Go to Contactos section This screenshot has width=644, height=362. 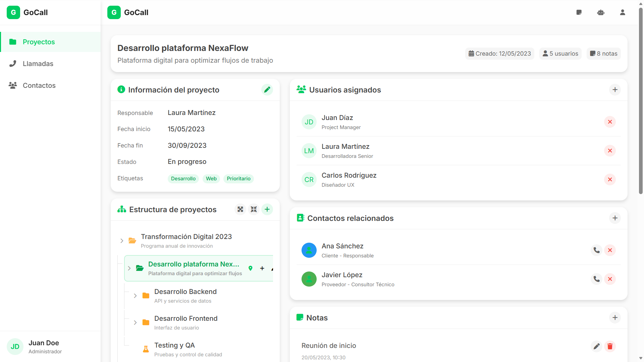click(x=39, y=85)
